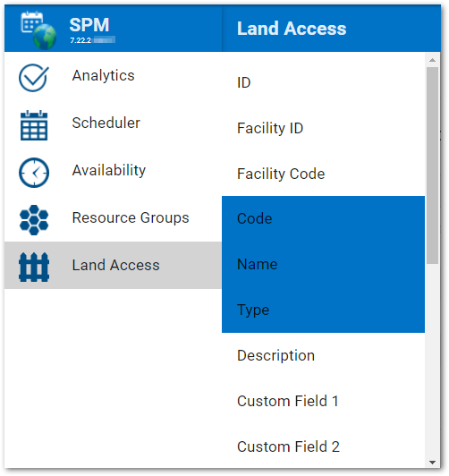Screen dimensions: 449x476
Task: Click the scrollbar down arrow
Action: pyautogui.click(x=432, y=463)
